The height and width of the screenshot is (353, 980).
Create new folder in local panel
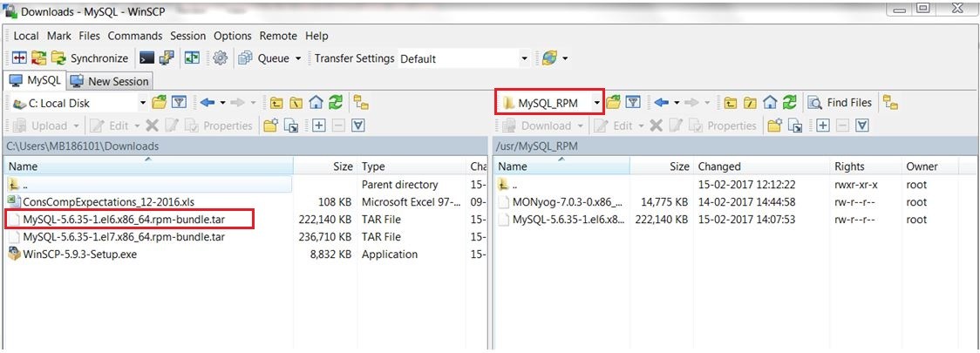(270, 126)
